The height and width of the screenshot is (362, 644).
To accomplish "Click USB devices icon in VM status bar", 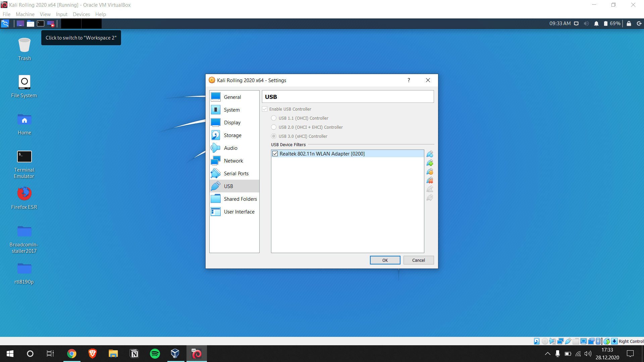I will 568,341.
